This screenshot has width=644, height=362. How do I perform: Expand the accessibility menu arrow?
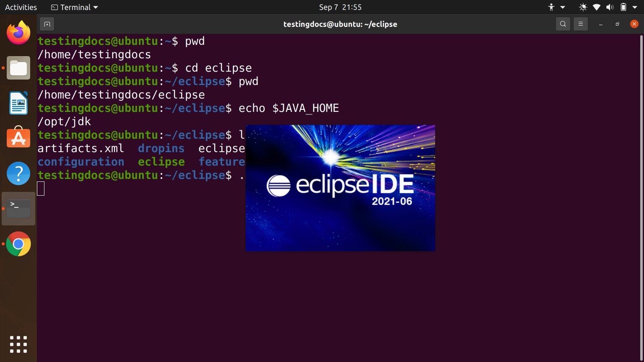[562, 7]
